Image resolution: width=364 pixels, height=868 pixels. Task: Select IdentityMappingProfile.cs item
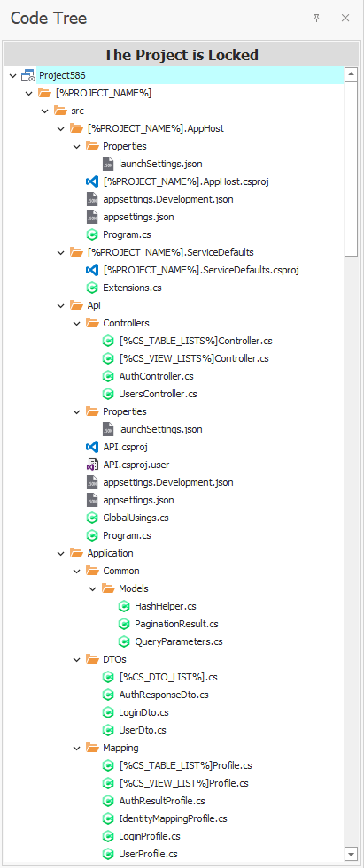[173, 818]
